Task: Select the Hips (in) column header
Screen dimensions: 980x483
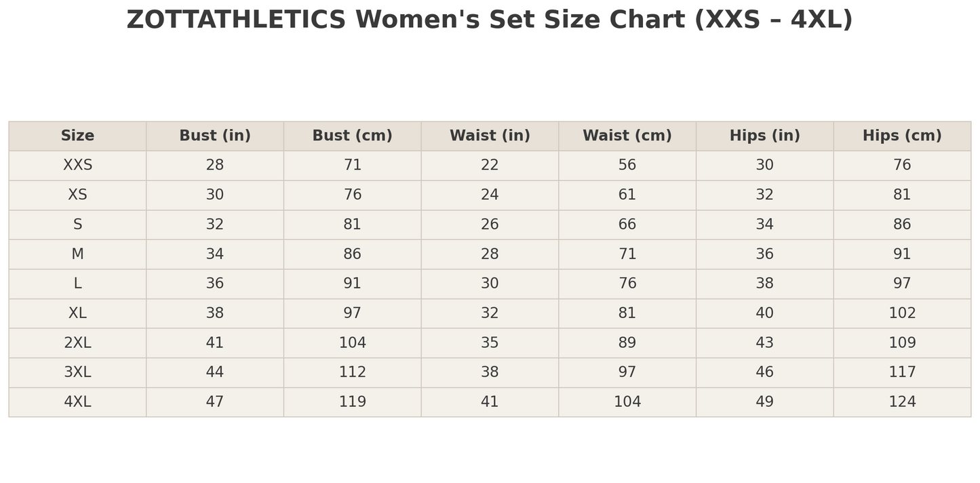Action: [764, 136]
